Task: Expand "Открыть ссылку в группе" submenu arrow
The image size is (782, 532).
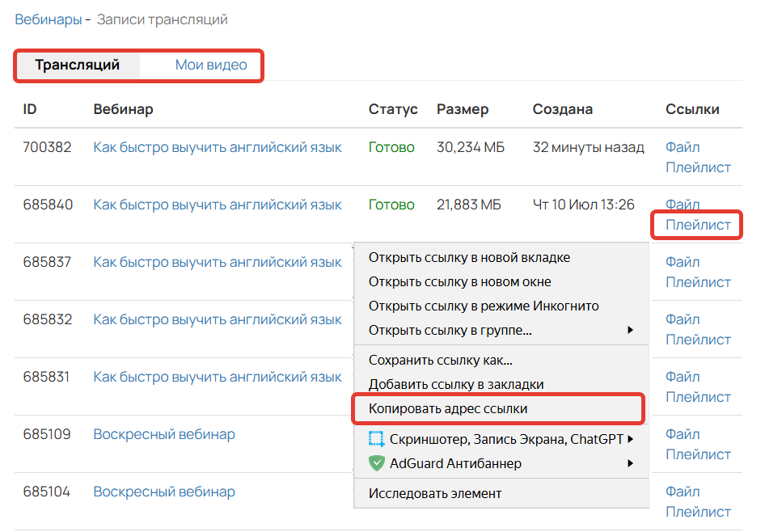Action: click(630, 330)
